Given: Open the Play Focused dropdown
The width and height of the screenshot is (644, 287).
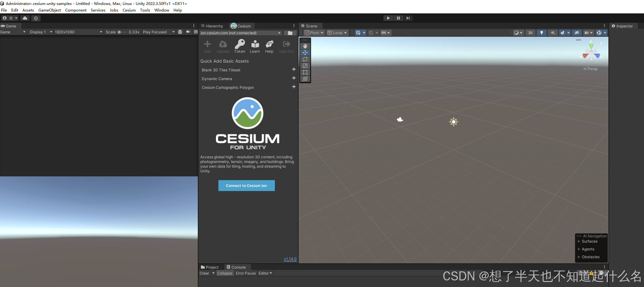Looking at the screenshot, I should (159, 32).
